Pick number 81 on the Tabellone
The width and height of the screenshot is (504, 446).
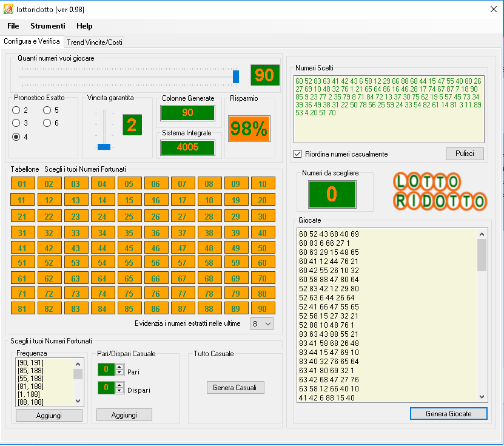22,308
